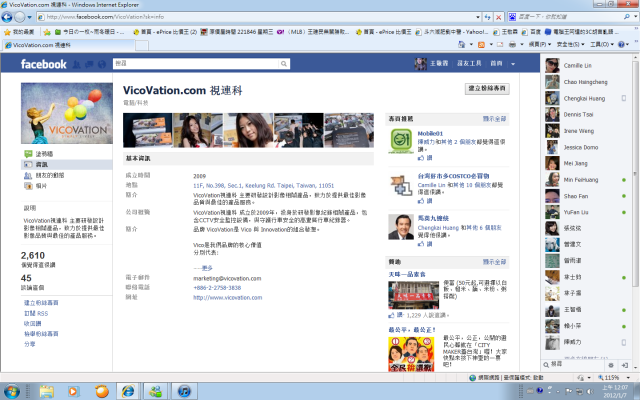The height and width of the screenshot is (400, 640).
Task: Open the IE Page menu dropdown
Action: [540, 44]
